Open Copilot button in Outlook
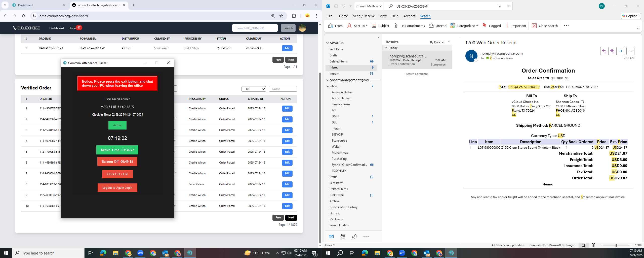The image size is (644, 258). tap(631, 16)
